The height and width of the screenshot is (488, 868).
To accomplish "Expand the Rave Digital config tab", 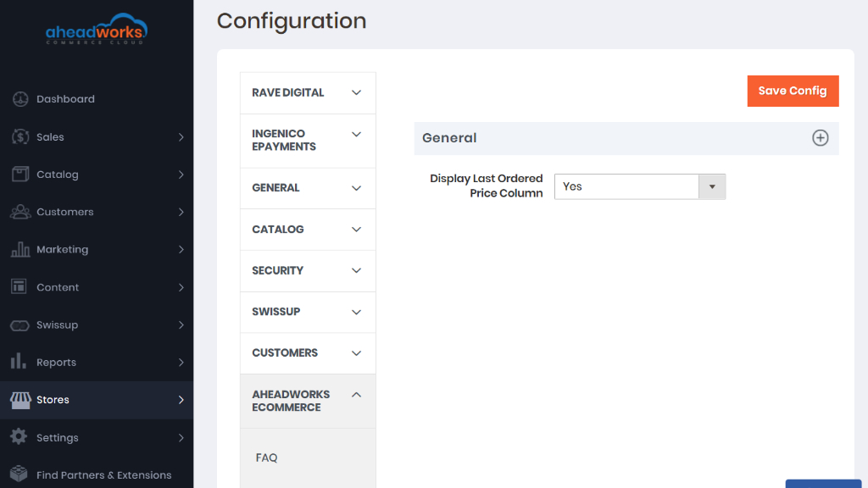I will pyautogui.click(x=308, y=93).
